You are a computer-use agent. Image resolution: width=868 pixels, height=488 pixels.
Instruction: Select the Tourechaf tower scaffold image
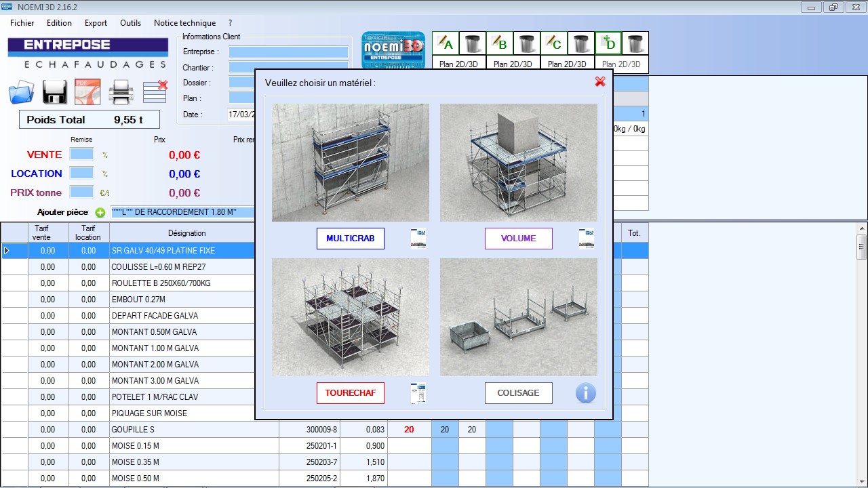click(x=351, y=317)
